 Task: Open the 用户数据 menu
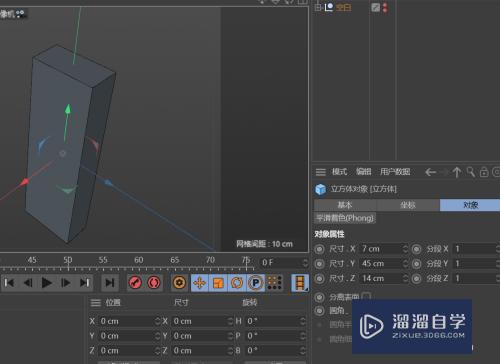pyautogui.click(x=395, y=172)
